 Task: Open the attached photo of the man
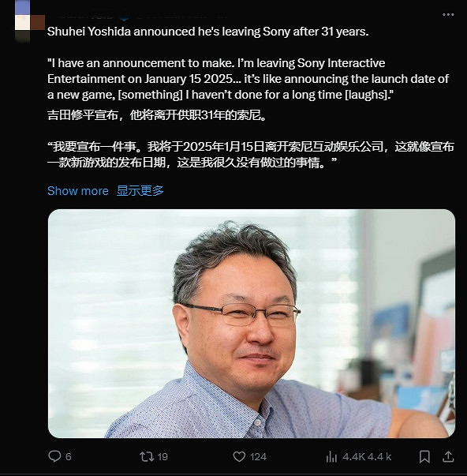[252, 324]
